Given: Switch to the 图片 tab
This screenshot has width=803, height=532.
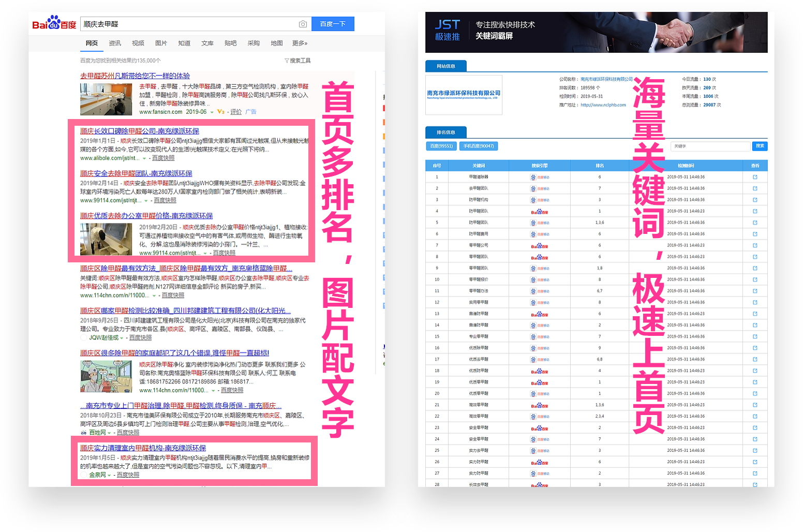Looking at the screenshot, I should click(x=161, y=43).
